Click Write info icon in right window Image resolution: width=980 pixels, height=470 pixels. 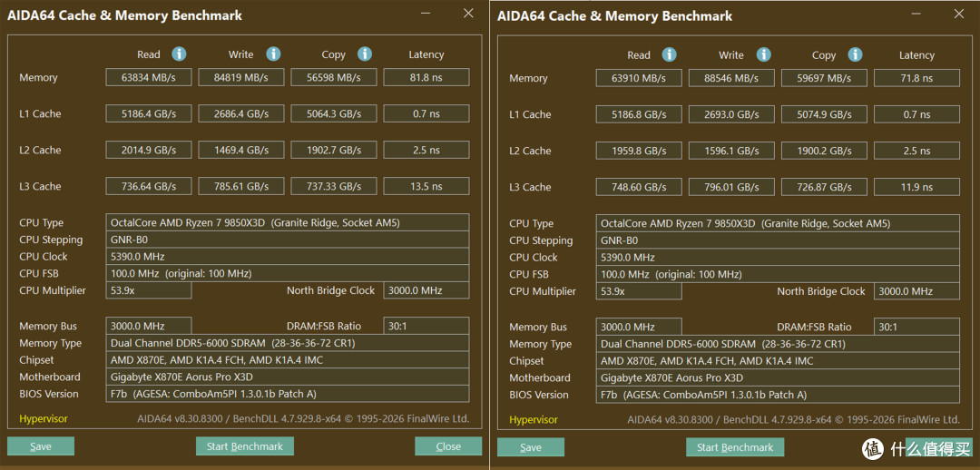point(763,54)
